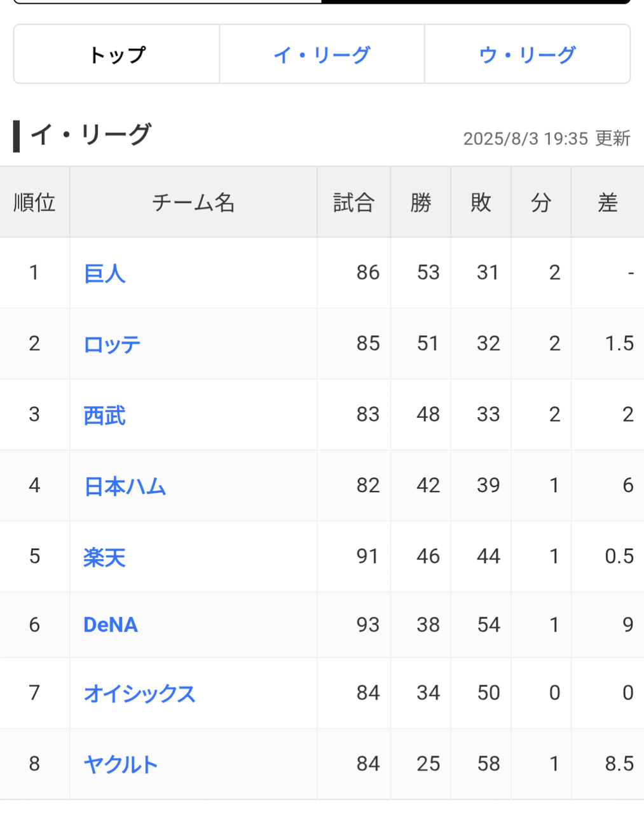This screenshot has width=644, height=814.
Task: Tap the 楽天 team link
Action: tap(105, 557)
